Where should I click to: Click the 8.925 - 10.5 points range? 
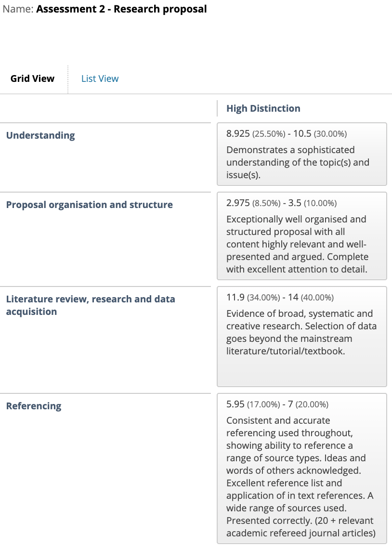(x=287, y=134)
